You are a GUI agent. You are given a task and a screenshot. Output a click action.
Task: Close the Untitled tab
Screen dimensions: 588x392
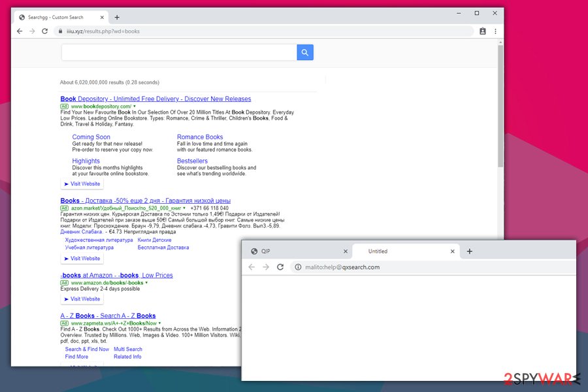click(x=453, y=252)
